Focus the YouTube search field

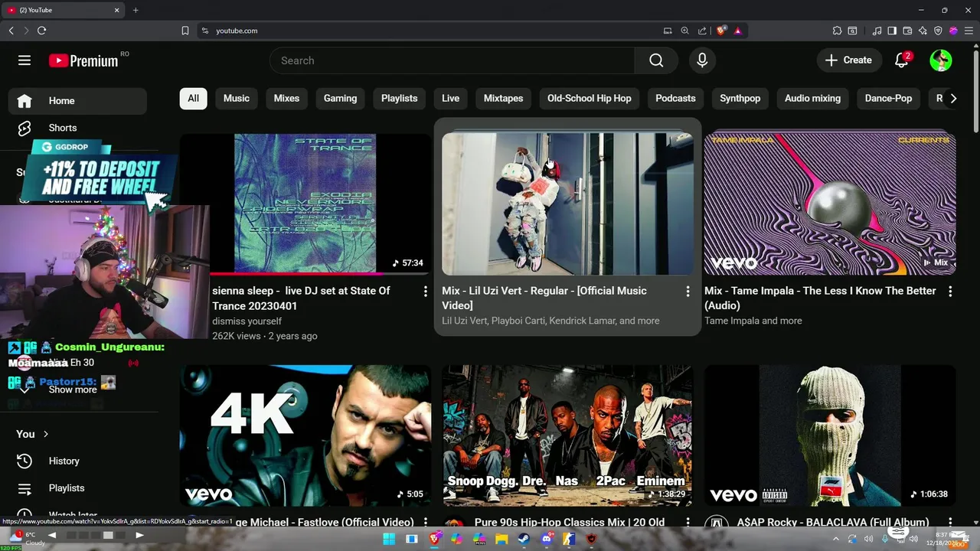point(452,60)
